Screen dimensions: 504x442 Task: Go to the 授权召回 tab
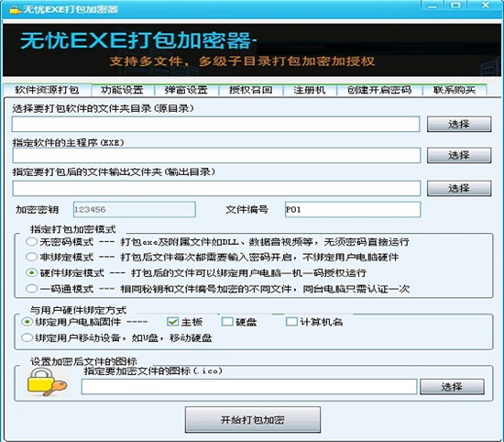coord(251,90)
